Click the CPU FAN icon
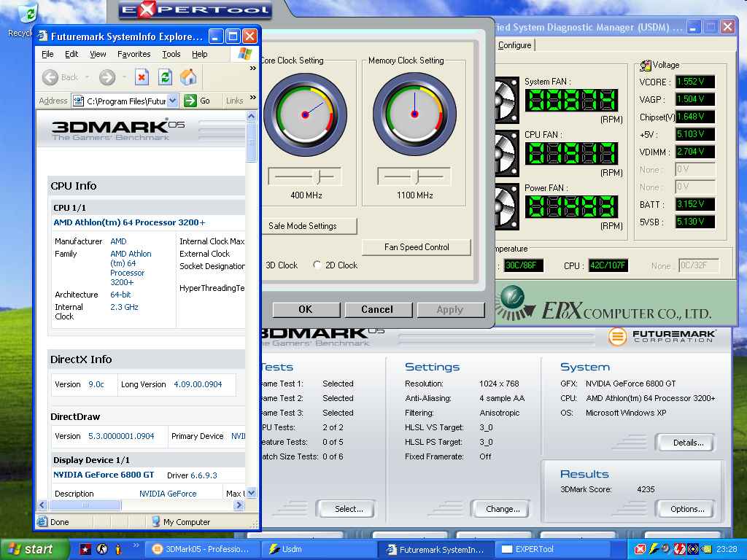The height and width of the screenshot is (560, 747). pos(505,153)
